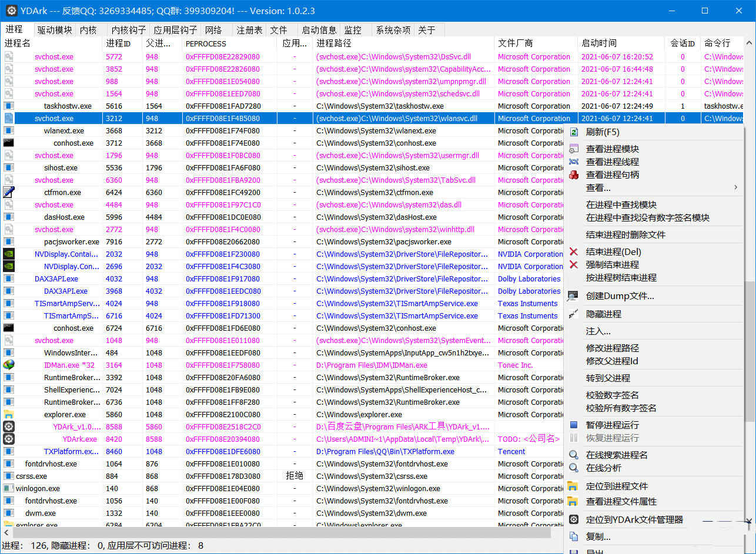Click the hide process icon

[574, 314]
